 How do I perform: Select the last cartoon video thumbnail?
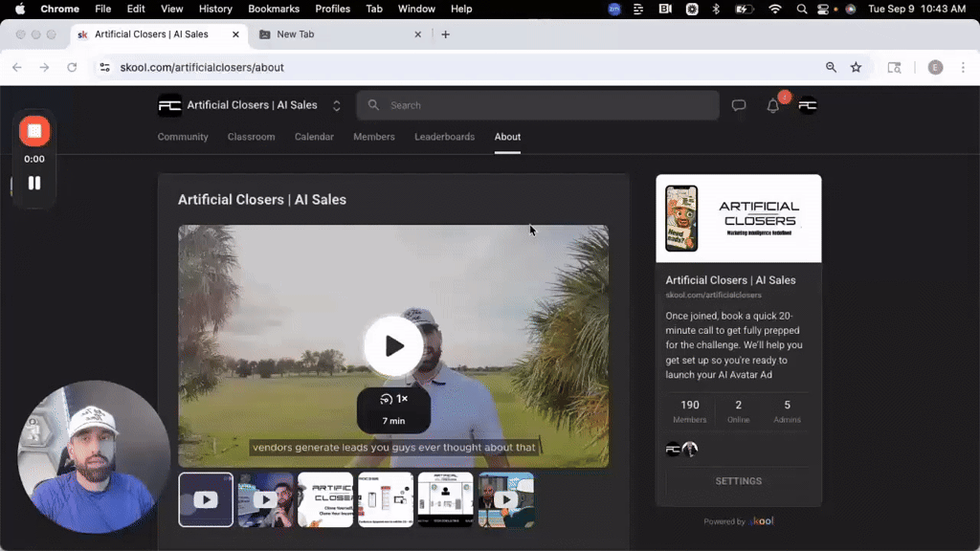click(x=506, y=499)
